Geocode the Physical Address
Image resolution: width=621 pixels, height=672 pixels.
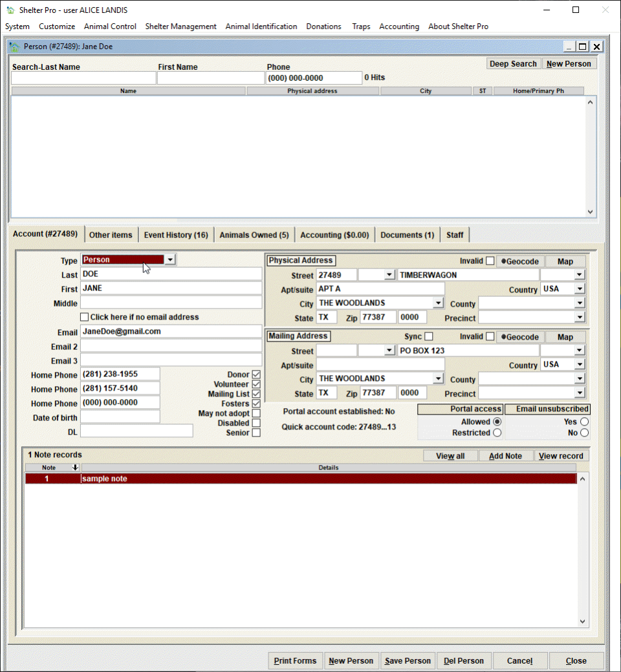(520, 261)
